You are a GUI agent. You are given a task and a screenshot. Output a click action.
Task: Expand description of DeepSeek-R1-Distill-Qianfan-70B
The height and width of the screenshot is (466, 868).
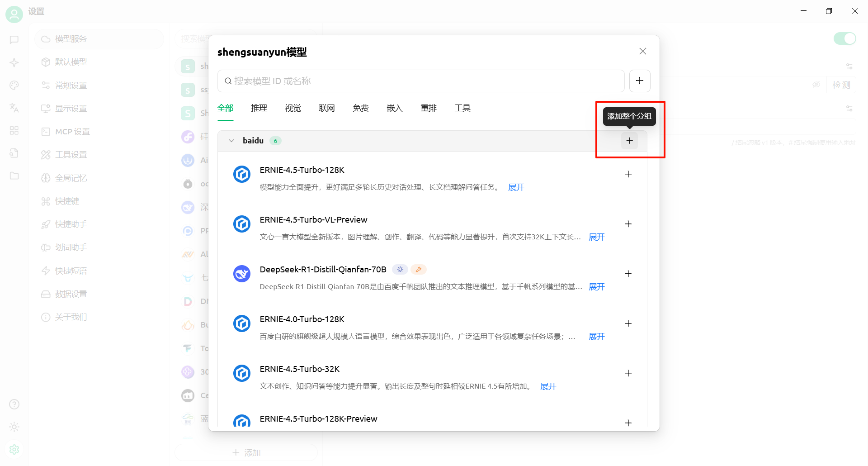pyautogui.click(x=597, y=287)
